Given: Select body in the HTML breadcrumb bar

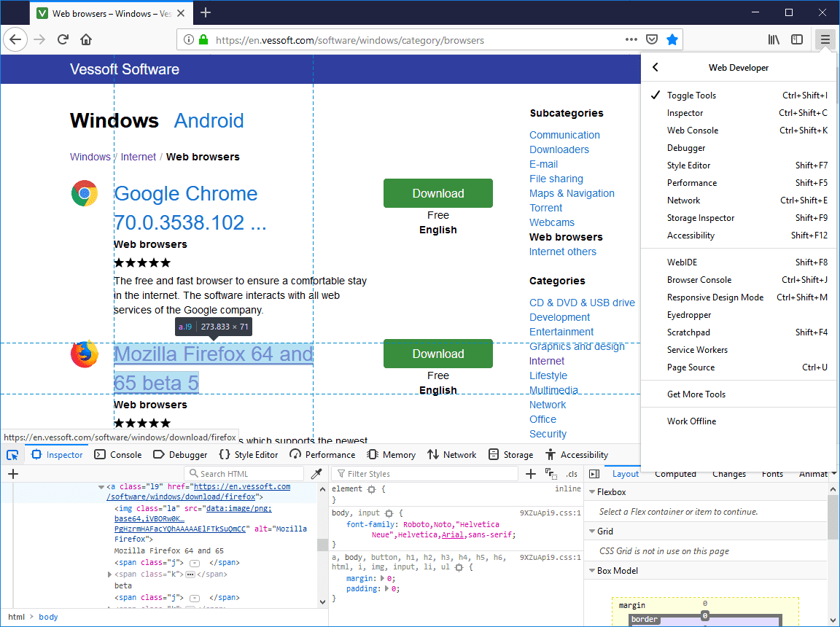Looking at the screenshot, I should [x=48, y=618].
